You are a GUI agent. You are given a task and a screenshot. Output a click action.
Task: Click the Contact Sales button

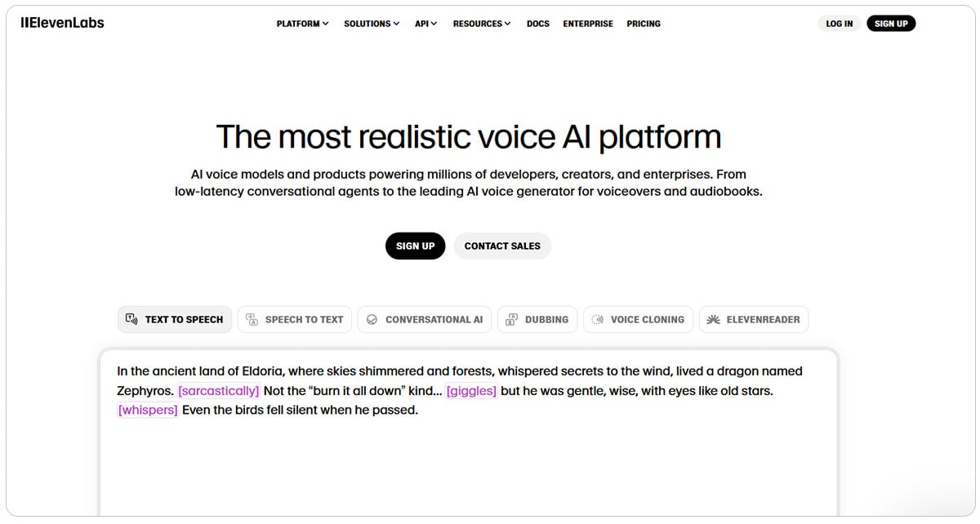click(x=502, y=246)
